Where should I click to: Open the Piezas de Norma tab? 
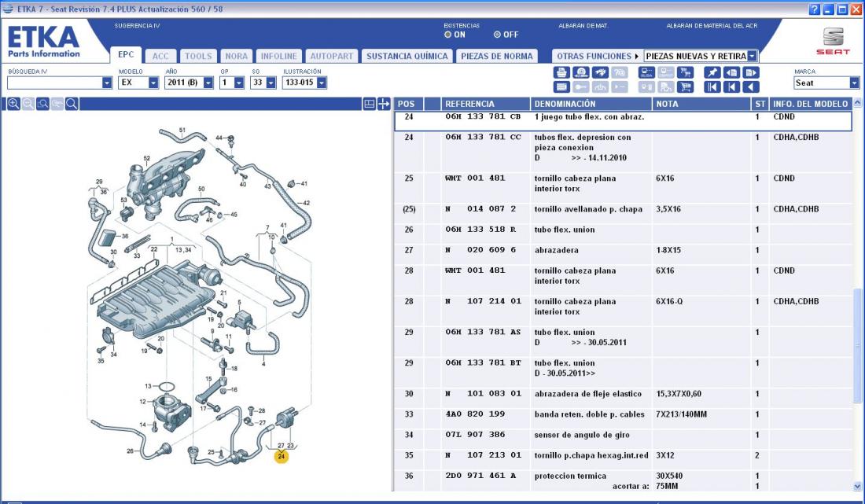pos(497,57)
